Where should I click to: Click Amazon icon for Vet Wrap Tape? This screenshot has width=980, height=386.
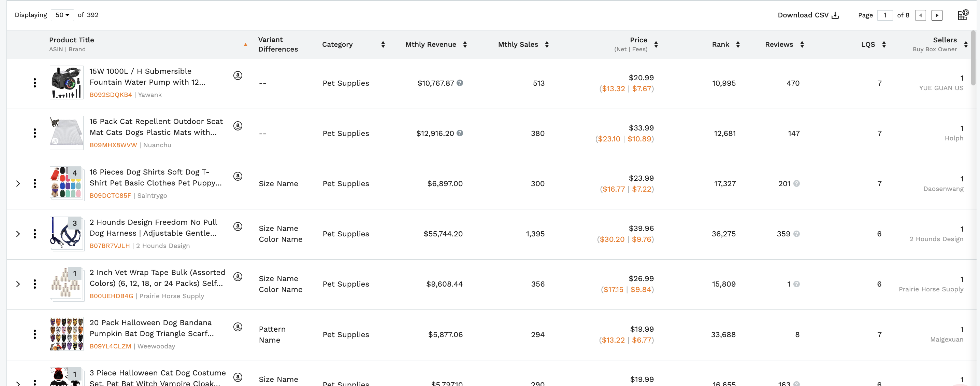(x=238, y=276)
